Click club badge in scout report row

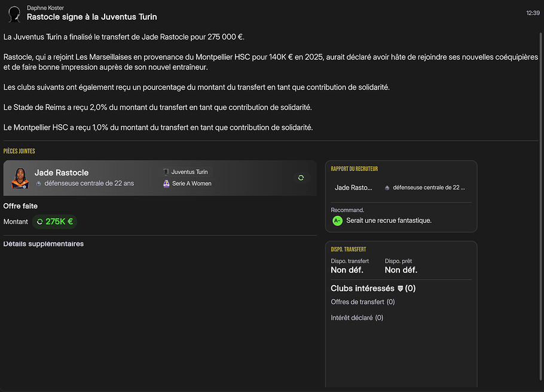coord(387,188)
